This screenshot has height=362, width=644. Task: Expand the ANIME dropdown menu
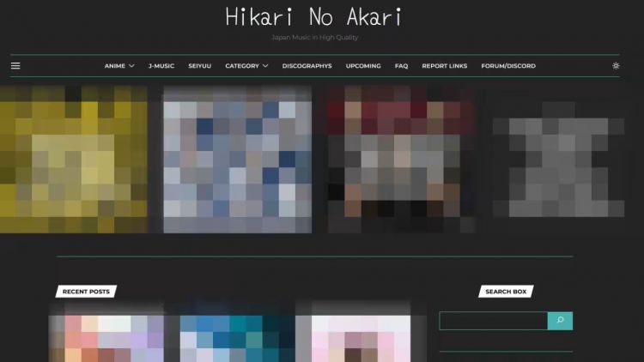[x=119, y=66]
